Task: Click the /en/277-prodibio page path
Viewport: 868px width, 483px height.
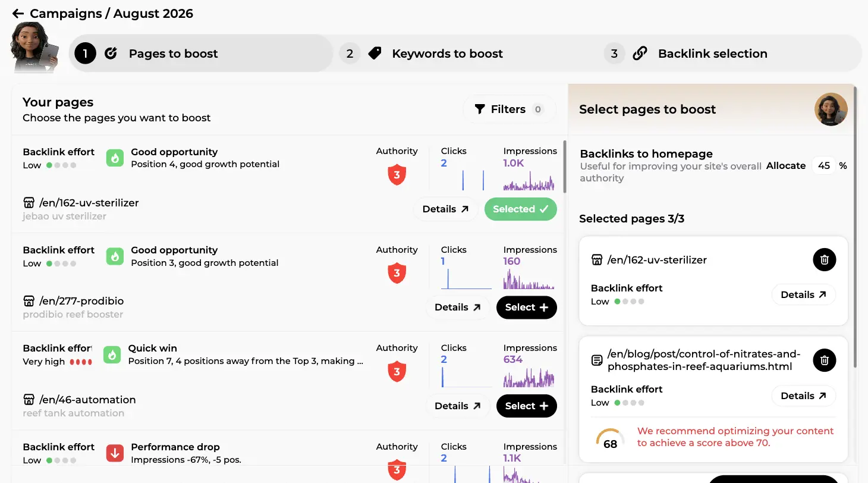Action: pos(81,301)
